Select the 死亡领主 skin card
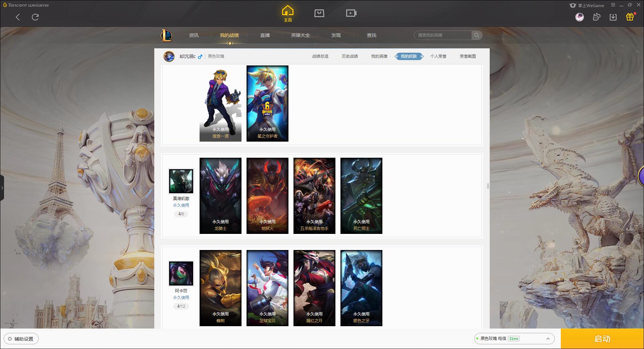Screen dimensions: 644x349 point(361,196)
